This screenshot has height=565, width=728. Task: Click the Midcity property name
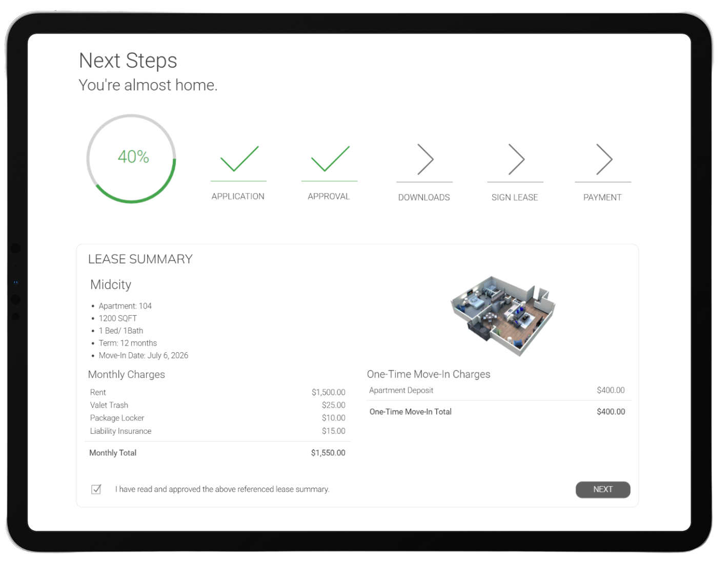[x=111, y=285]
